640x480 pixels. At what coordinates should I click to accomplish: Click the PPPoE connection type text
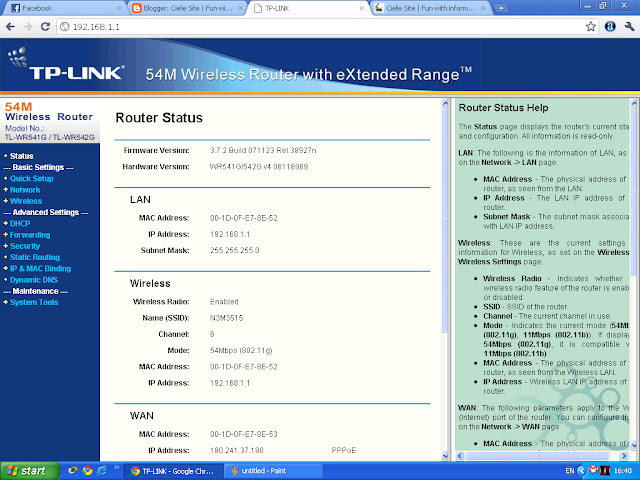click(x=344, y=450)
